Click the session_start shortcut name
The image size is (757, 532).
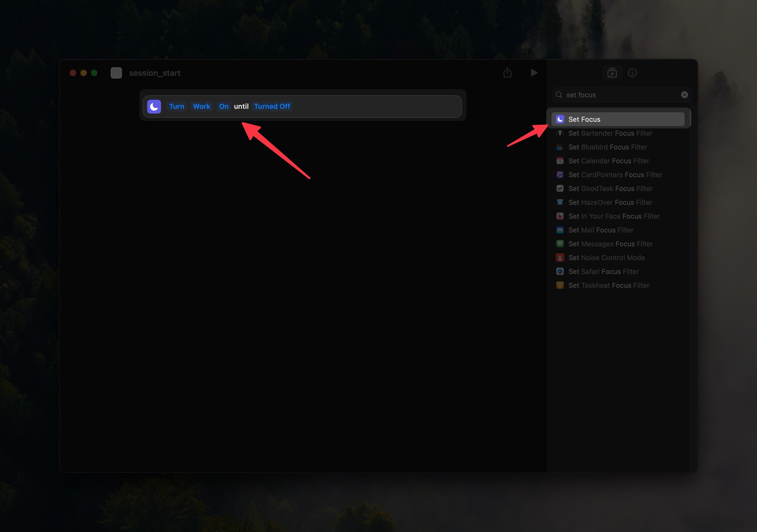(x=155, y=73)
